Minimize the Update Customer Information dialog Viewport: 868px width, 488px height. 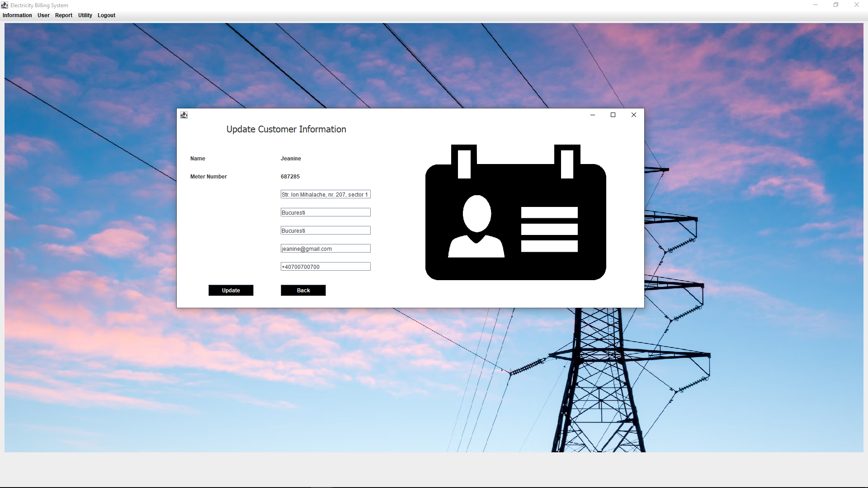[x=593, y=115]
